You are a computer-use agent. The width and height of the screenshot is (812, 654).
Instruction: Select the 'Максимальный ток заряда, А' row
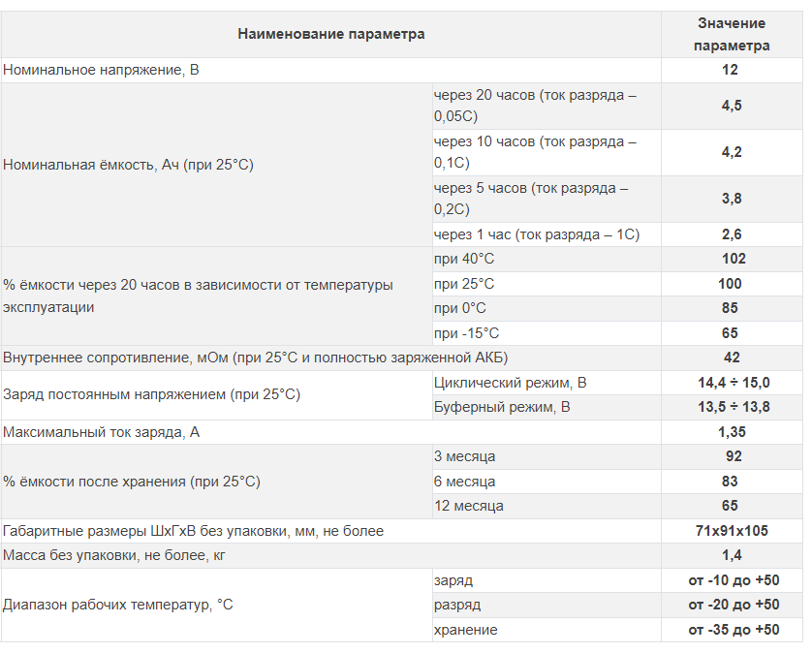(102, 432)
